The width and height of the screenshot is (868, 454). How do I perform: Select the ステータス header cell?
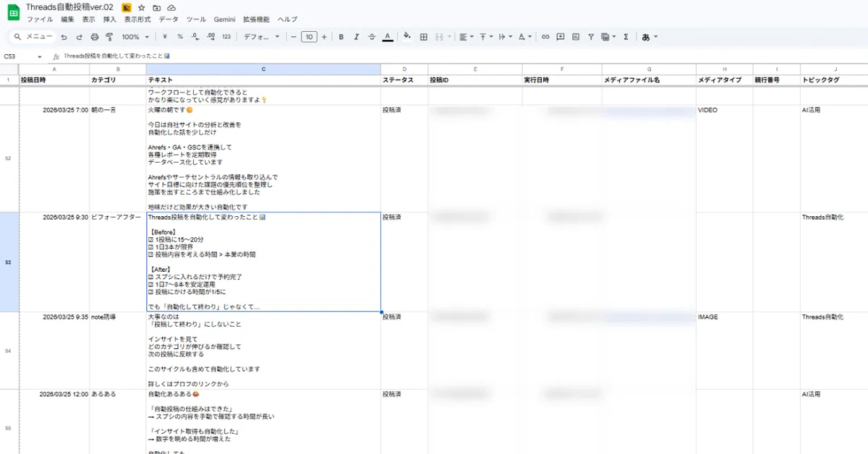(404, 80)
